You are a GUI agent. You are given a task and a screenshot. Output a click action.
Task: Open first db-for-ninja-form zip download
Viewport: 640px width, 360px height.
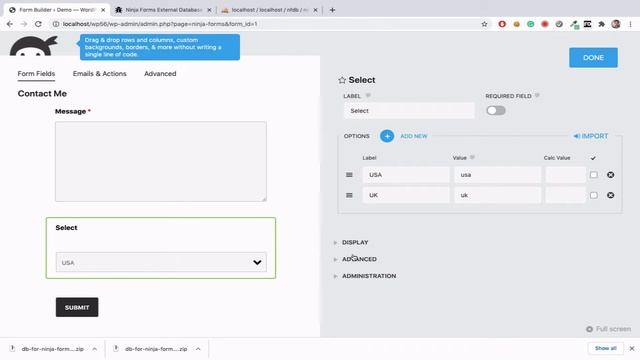pyautogui.click(x=52, y=349)
